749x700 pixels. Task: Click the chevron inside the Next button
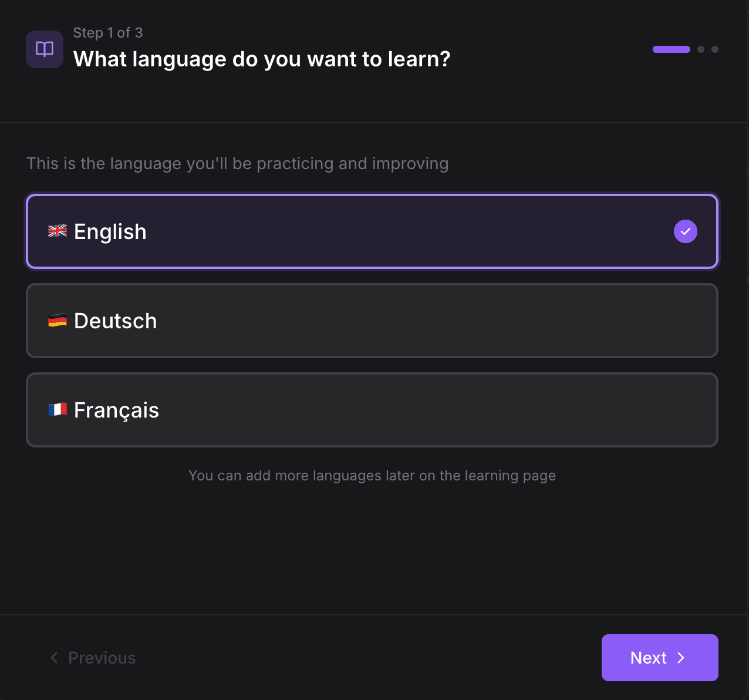click(681, 658)
